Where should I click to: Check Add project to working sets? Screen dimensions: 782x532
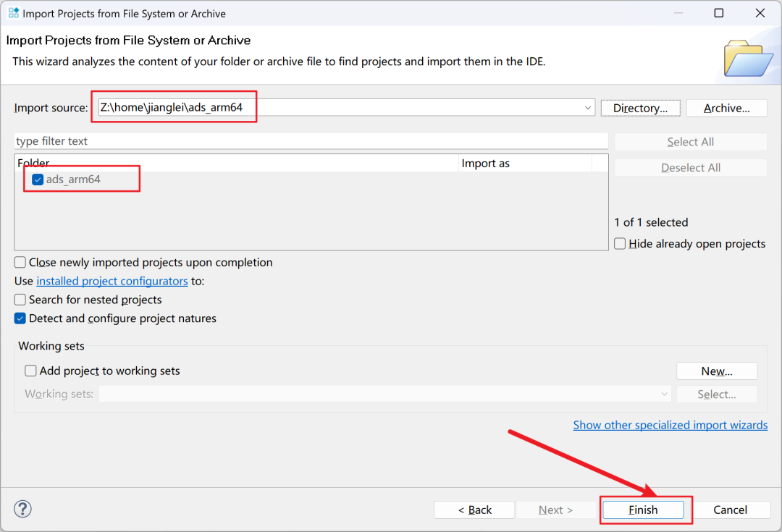[30, 371]
